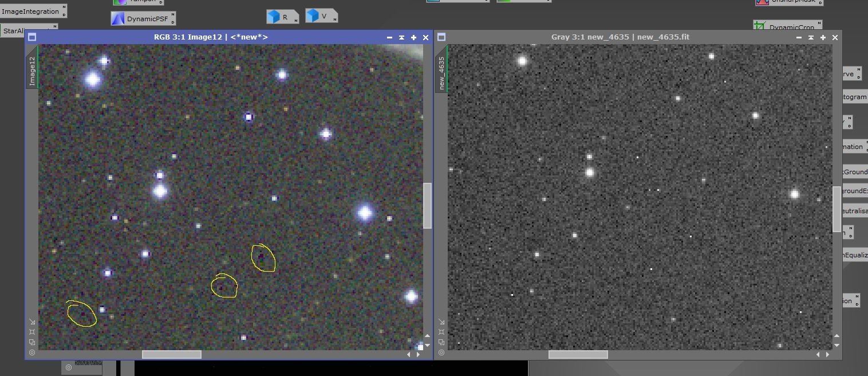Shade the Image12 window
Viewport: 868px width, 376px height.
coord(401,37)
